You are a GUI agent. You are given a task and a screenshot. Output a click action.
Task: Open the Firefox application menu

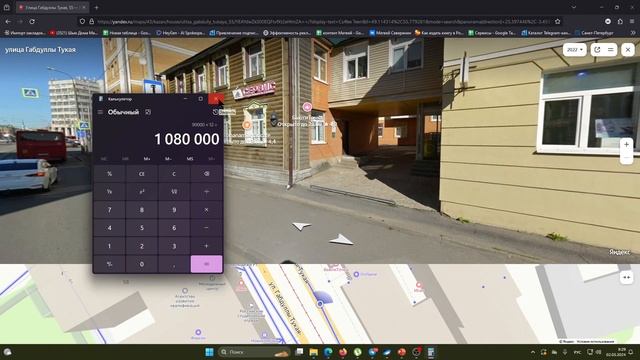(632, 21)
